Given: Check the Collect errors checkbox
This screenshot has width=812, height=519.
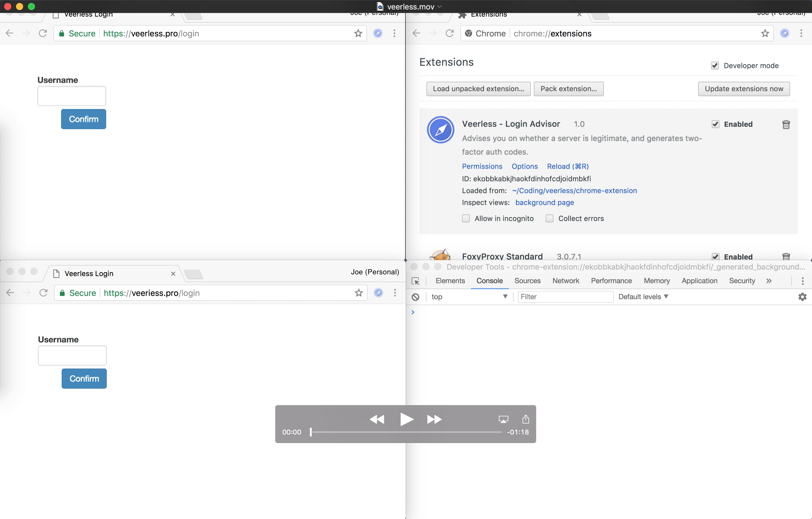Looking at the screenshot, I should point(549,219).
